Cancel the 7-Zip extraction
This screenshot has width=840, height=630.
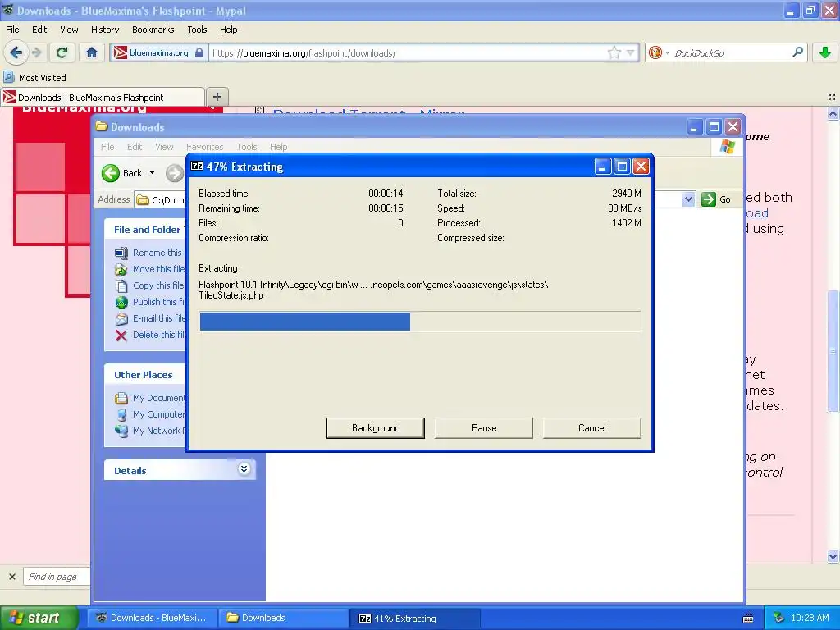tap(592, 428)
